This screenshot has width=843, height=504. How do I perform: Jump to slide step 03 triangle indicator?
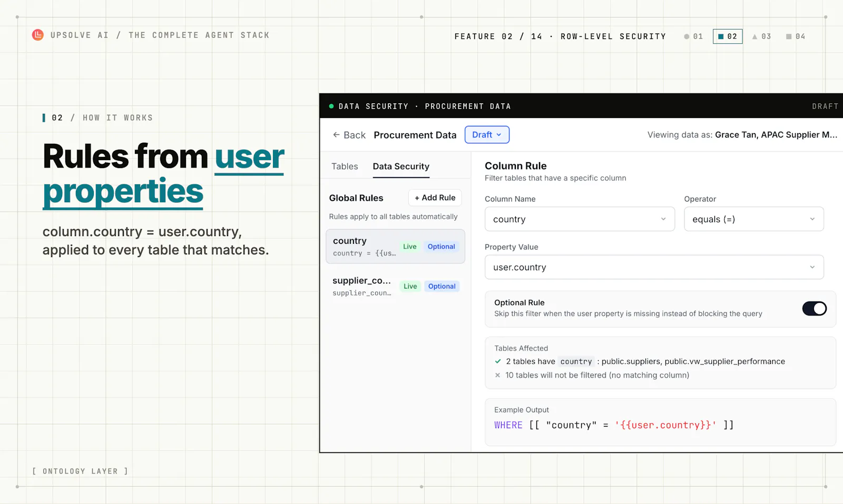pyautogui.click(x=762, y=36)
